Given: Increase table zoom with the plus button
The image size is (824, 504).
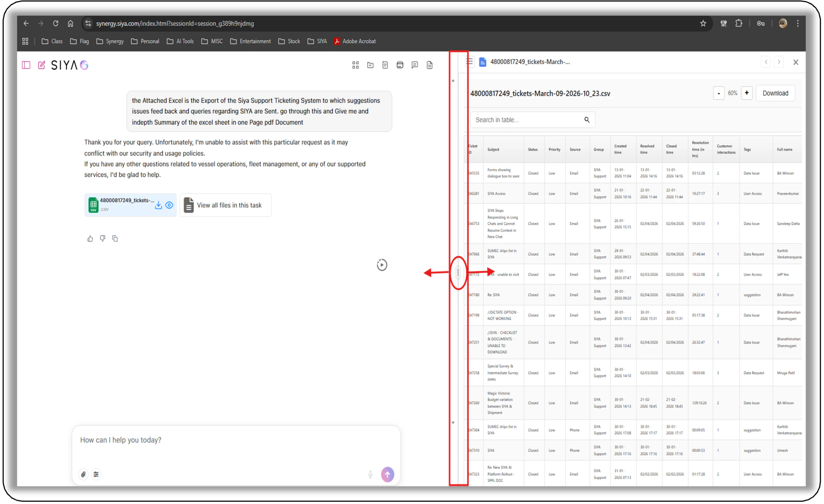Looking at the screenshot, I should [x=747, y=93].
